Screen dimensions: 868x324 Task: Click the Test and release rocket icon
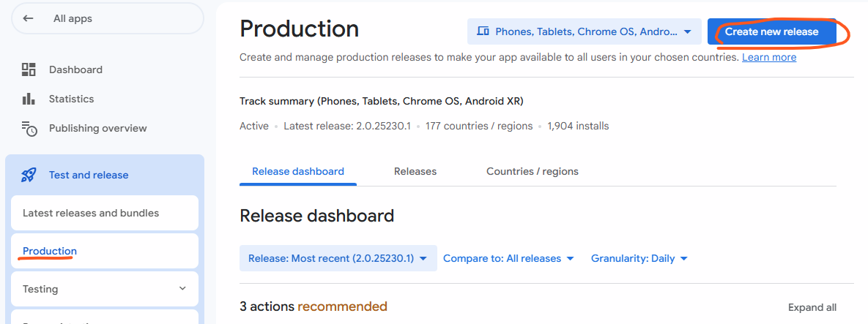(29, 175)
